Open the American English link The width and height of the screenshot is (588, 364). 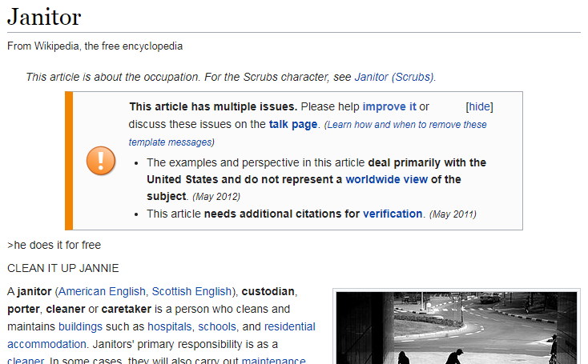point(102,291)
